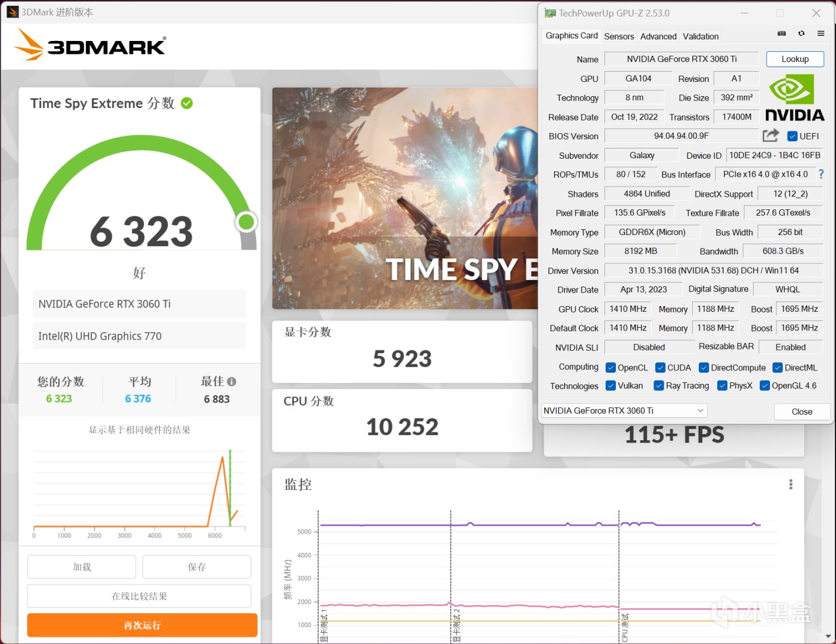Click the Release Date value Oct 19, 2022

(x=634, y=117)
